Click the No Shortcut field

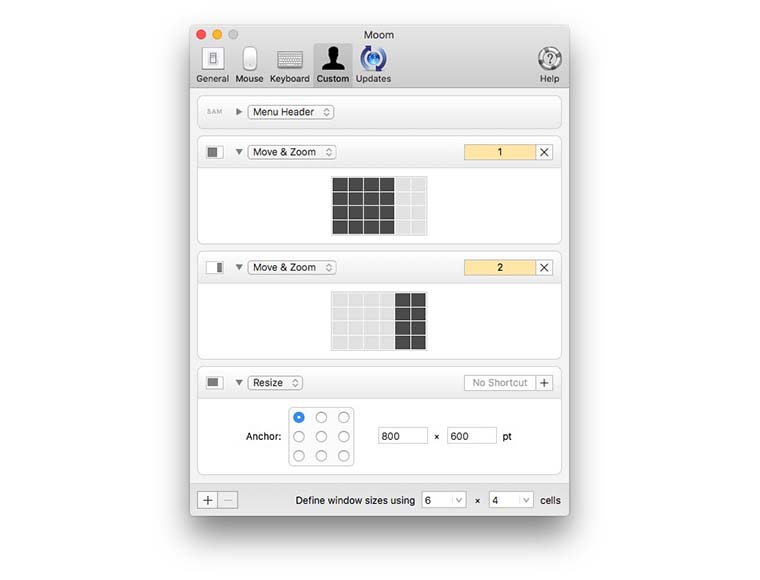(x=500, y=383)
